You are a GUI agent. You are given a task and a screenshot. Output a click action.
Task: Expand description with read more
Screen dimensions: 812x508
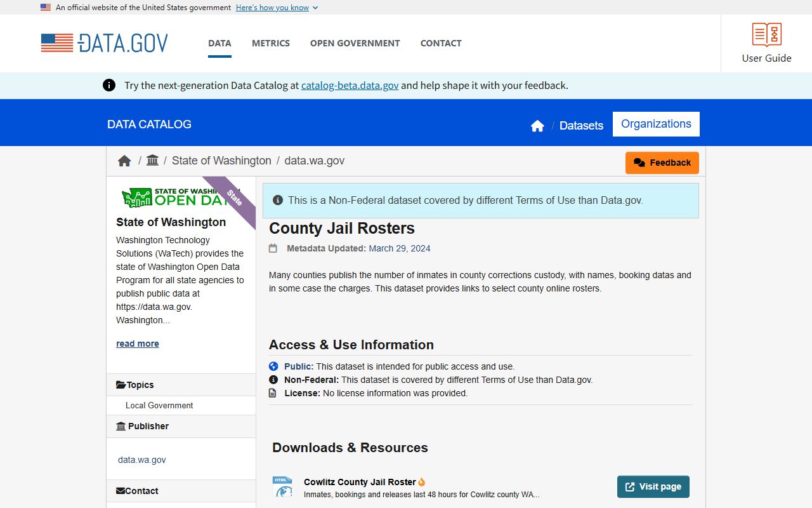click(138, 344)
